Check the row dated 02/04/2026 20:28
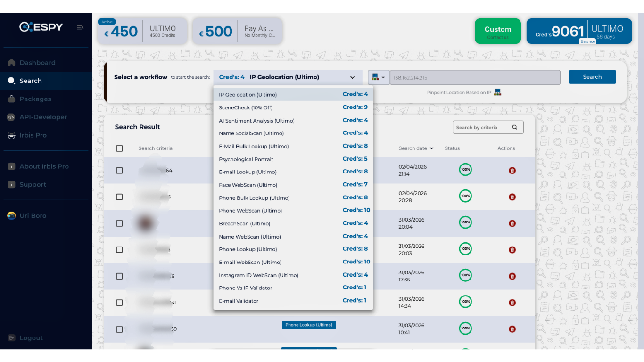This screenshot has height=362, width=644. [x=119, y=197]
